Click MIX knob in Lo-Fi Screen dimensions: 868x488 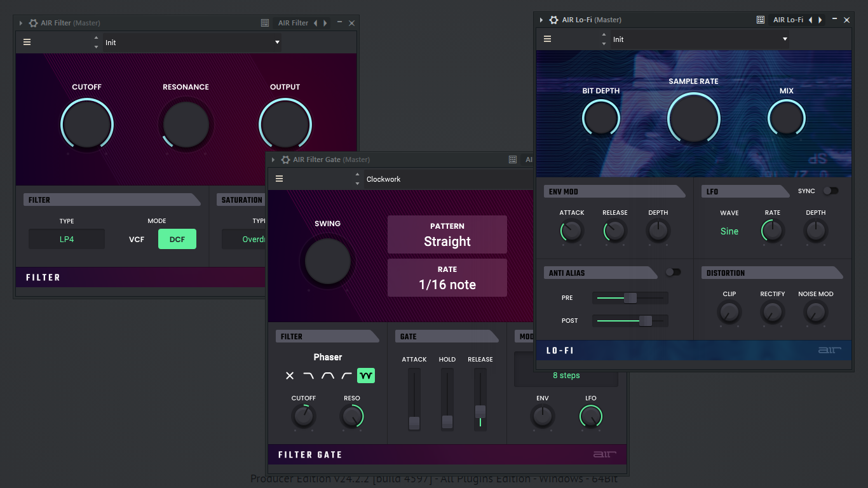click(787, 118)
